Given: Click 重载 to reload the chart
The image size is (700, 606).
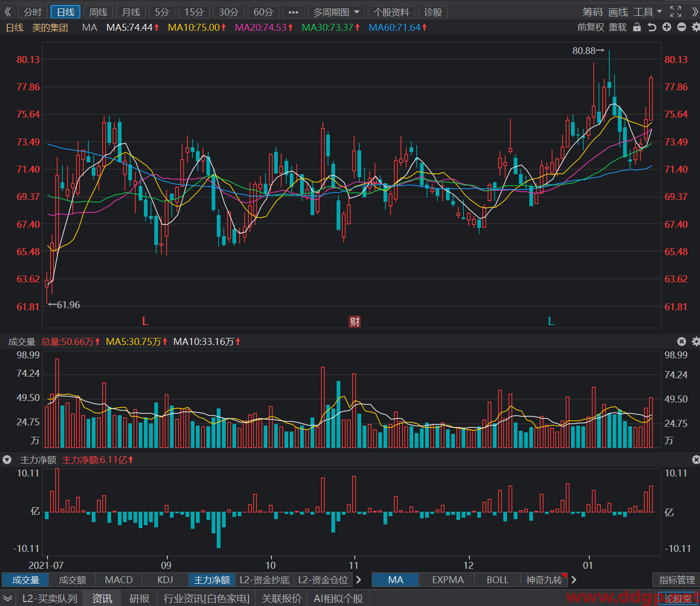Looking at the screenshot, I should pos(618,27).
